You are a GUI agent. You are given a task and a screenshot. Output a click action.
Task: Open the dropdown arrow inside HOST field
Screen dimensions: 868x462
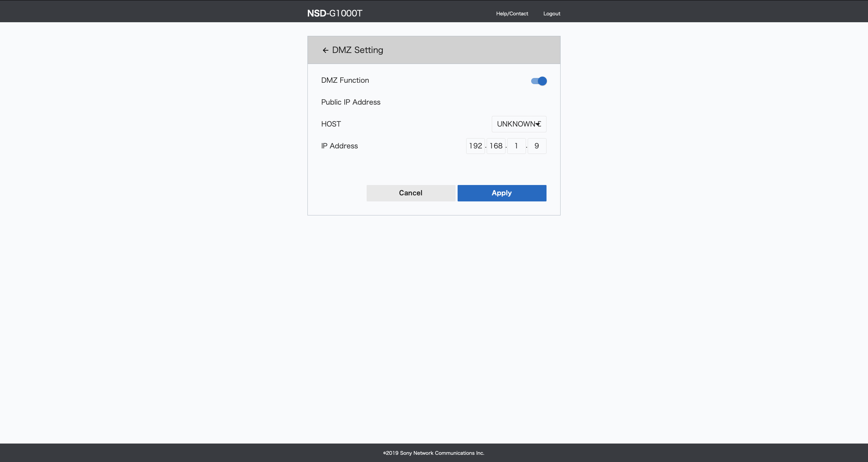point(538,124)
